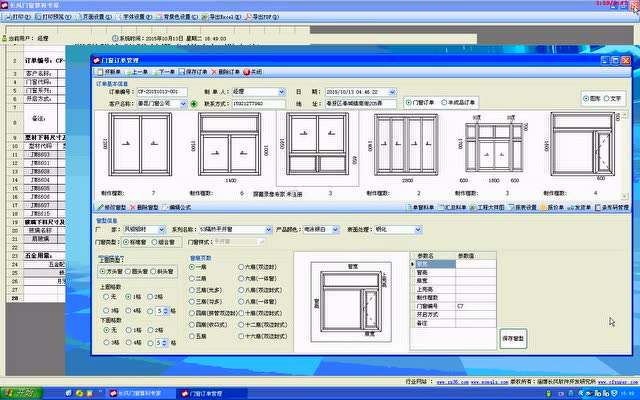Click 修改窗型 pencil icon

[x=111, y=207]
